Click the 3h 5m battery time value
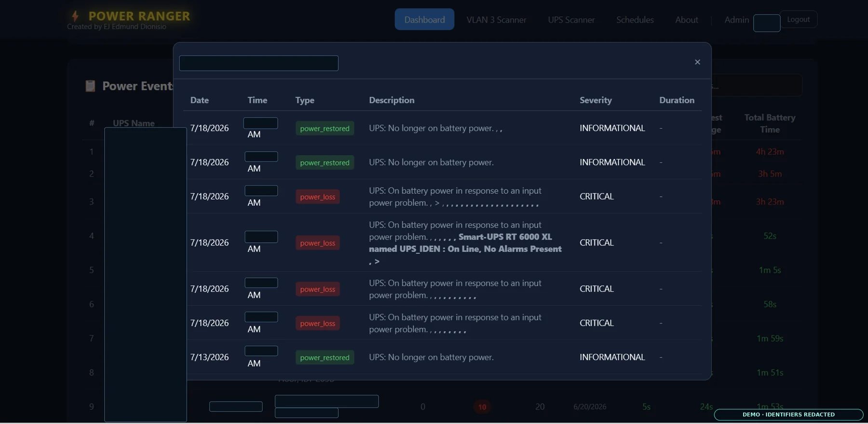The image size is (868, 424). point(770,174)
